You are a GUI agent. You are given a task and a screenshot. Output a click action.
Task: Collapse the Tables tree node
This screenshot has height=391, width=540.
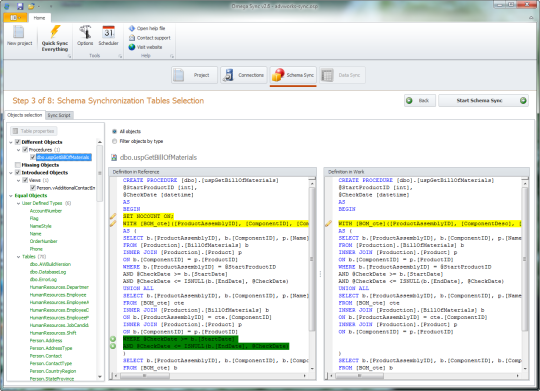click(18, 257)
